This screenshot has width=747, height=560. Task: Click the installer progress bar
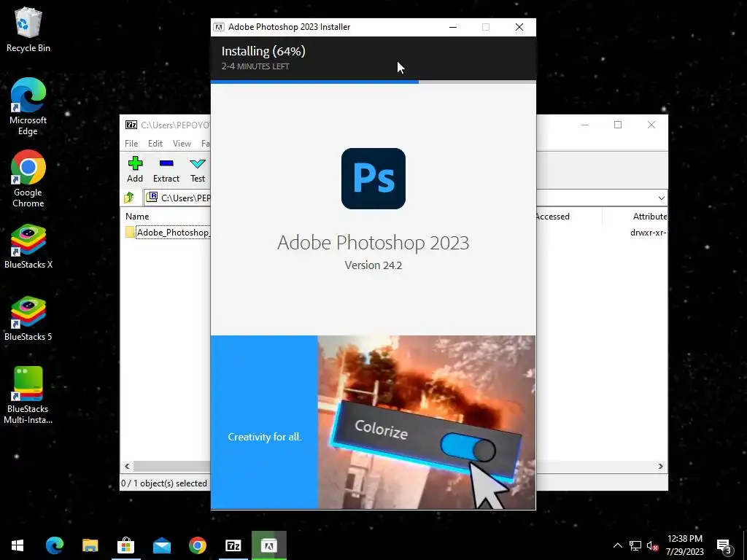tap(373, 82)
